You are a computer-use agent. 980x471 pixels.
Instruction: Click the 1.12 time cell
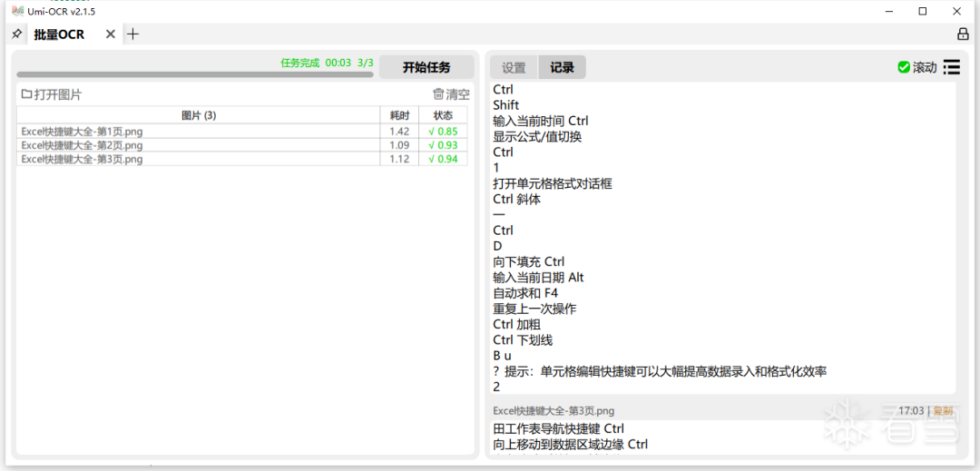[x=399, y=159]
